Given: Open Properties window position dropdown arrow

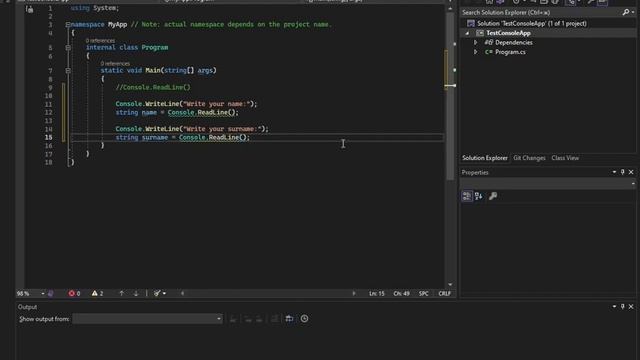Looking at the screenshot, I should [614, 172].
